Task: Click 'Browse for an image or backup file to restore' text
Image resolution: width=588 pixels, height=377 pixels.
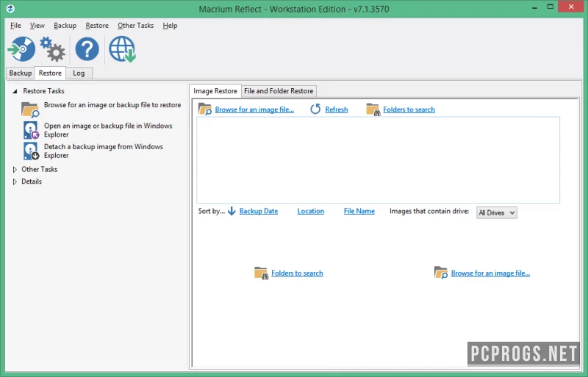Action: point(112,105)
